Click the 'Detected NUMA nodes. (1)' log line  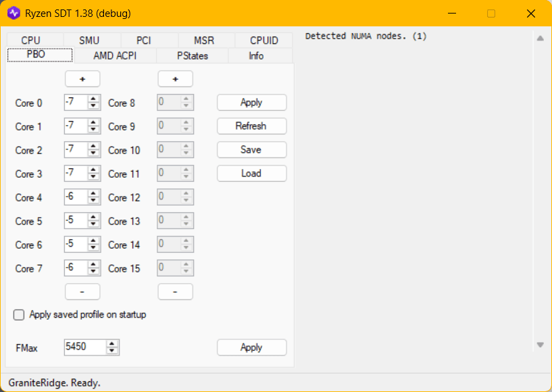pyautogui.click(x=366, y=36)
